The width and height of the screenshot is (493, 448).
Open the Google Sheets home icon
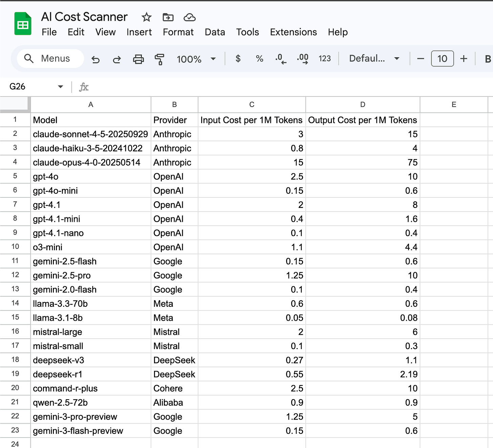23,24
